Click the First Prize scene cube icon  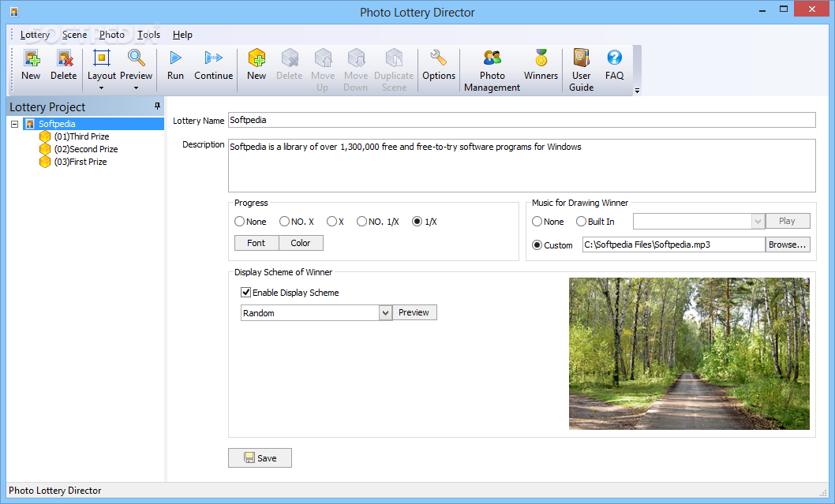click(x=45, y=162)
